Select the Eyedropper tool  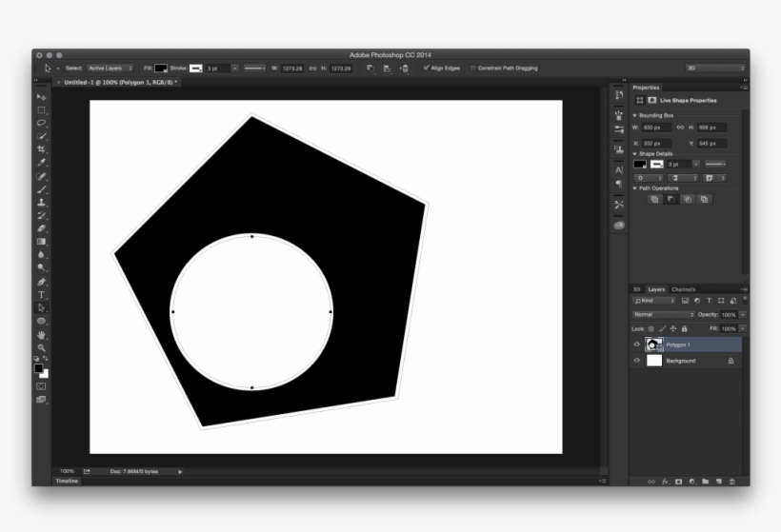click(41, 163)
